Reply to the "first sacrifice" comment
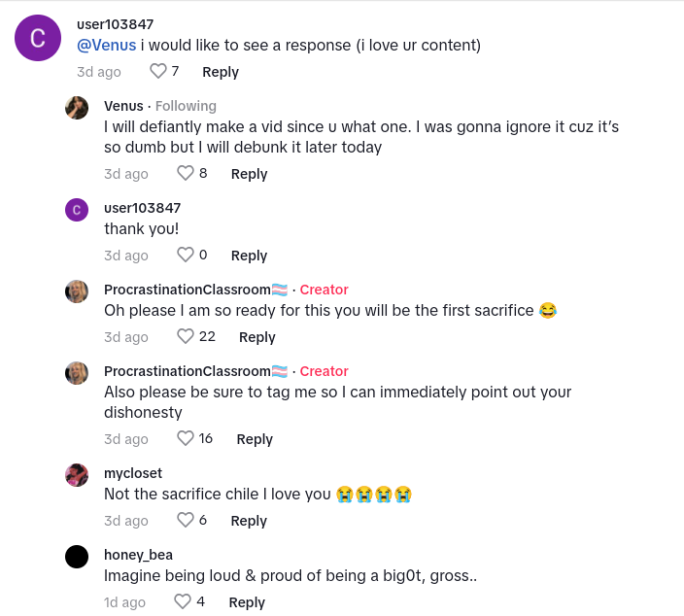This screenshot has height=616, width=684. point(256,337)
